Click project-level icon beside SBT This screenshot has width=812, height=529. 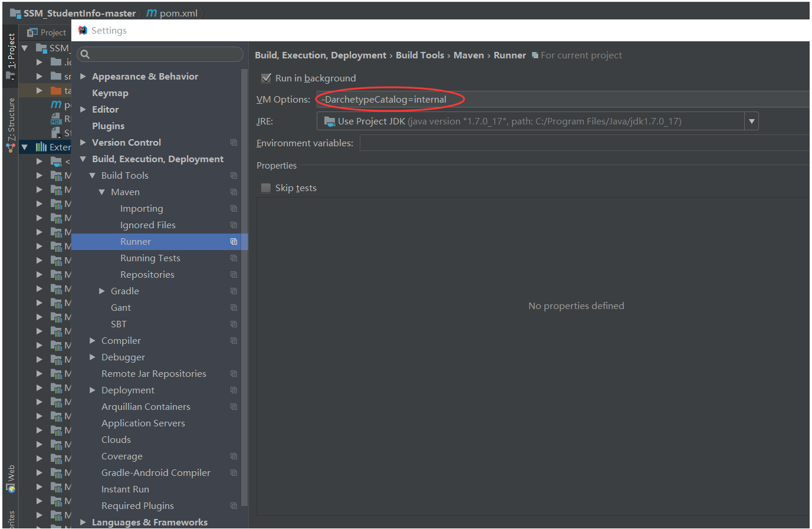(234, 324)
